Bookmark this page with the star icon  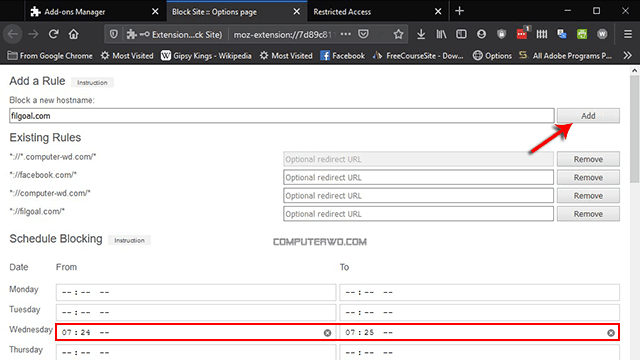click(398, 34)
